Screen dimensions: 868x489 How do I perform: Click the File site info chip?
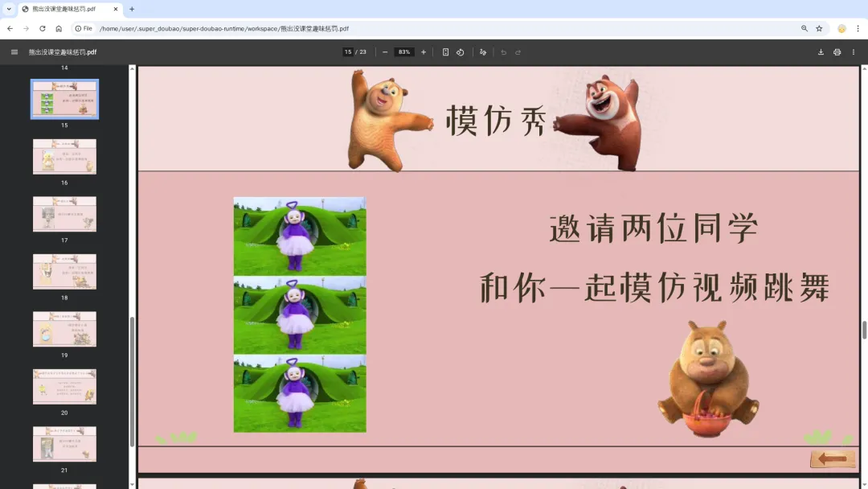coord(84,28)
